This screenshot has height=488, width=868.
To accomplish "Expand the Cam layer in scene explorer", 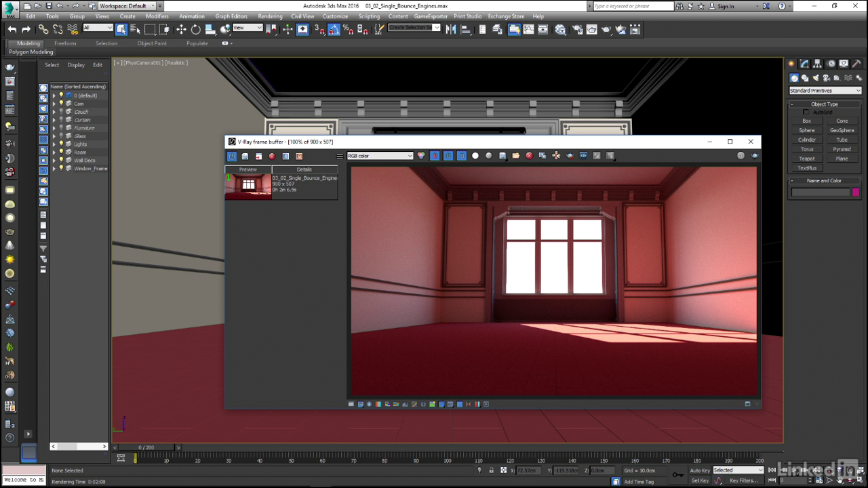I will pyautogui.click(x=54, y=104).
